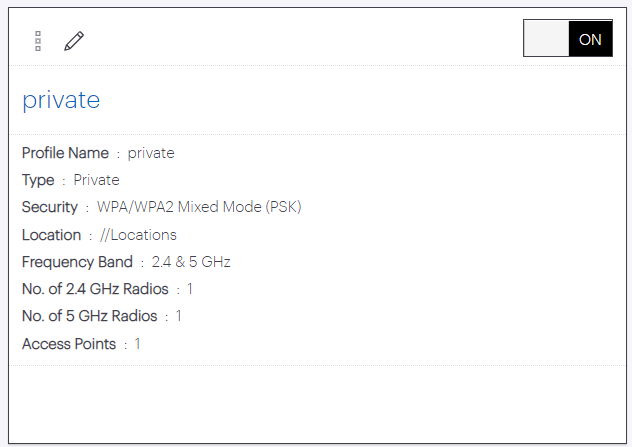Click the three-square drag handle icon
The width and height of the screenshot is (632, 447).
[38, 41]
